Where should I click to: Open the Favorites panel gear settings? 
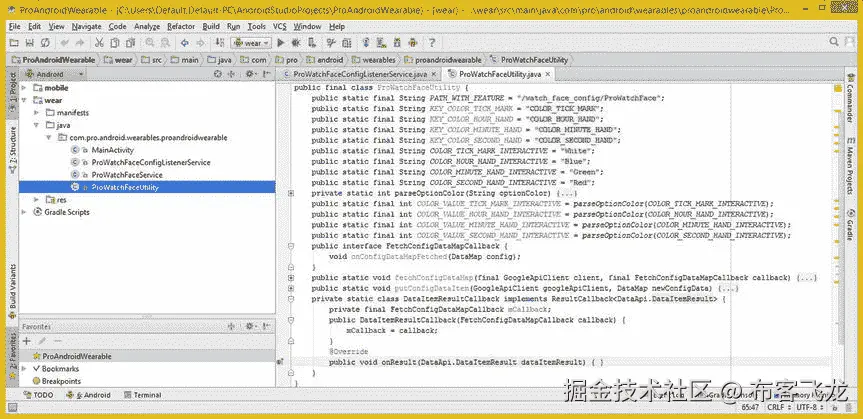click(x=250, y=327)
